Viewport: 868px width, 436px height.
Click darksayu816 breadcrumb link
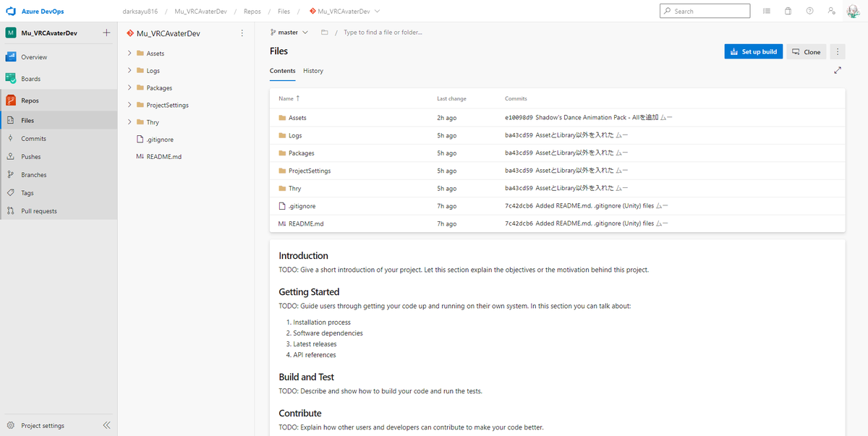[140, 11]
